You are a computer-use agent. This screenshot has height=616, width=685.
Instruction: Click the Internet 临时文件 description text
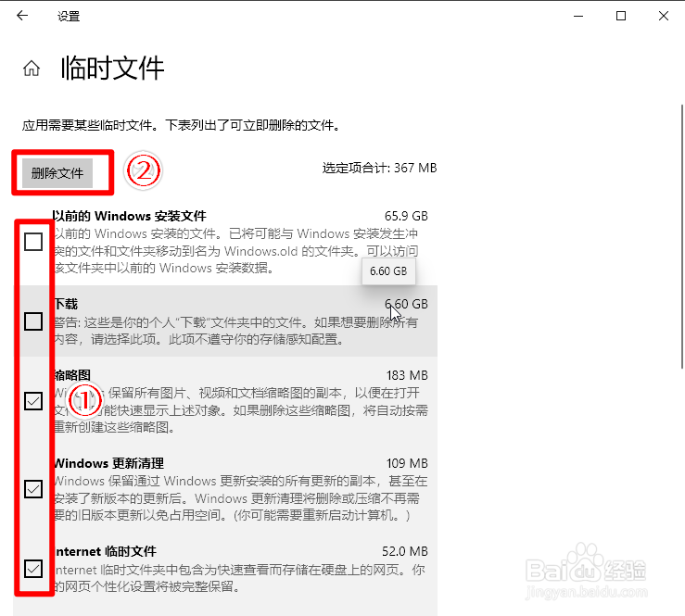(x=239, y=578)
